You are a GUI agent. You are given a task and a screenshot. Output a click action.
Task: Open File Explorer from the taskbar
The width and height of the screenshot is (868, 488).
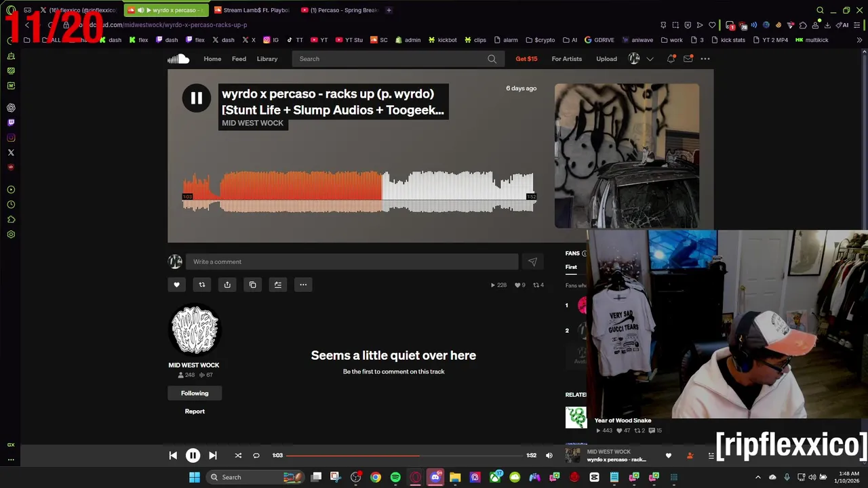pos(455,477)
